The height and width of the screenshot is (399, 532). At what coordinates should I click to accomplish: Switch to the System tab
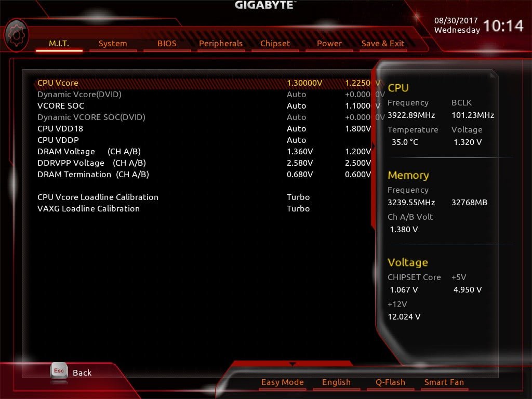113,44
